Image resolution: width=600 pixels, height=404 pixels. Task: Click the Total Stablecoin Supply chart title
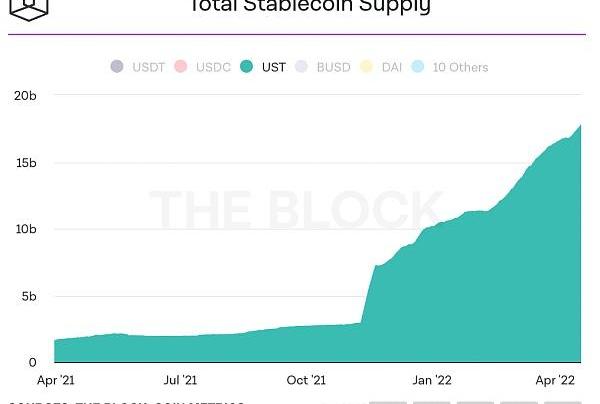tap(310, 7)
